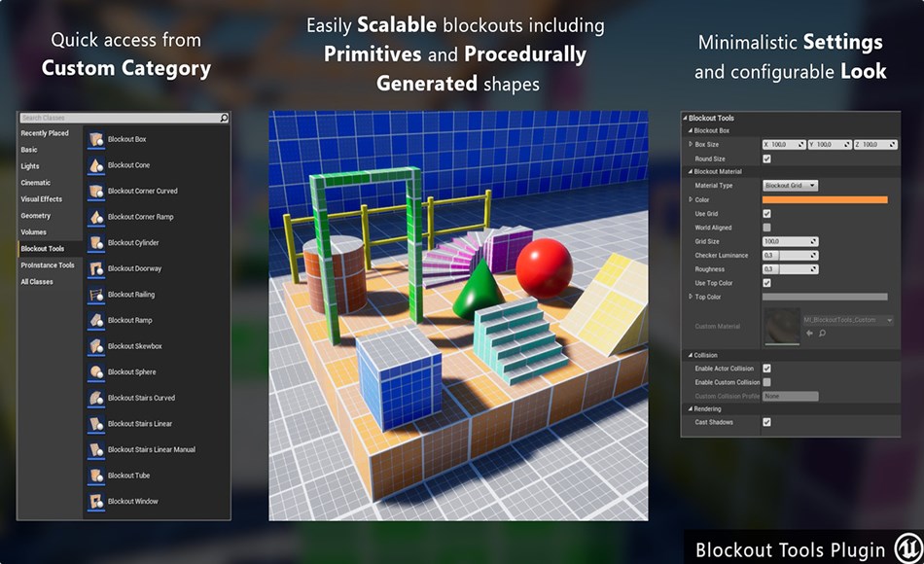The width and height of the screenshot is (924, 564).
Task: Select the Blockout Doorway icon
Action: coord(97,268)
